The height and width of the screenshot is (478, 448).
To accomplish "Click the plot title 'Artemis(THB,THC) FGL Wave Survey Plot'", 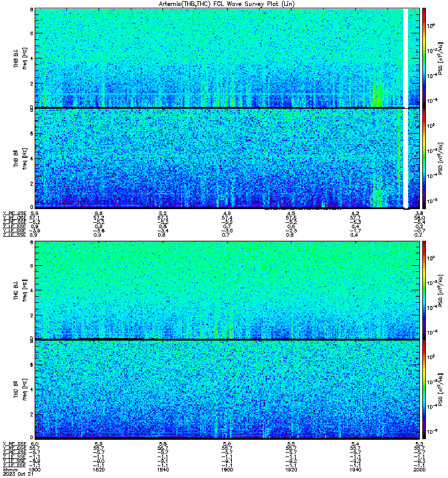I will (227, 4).
